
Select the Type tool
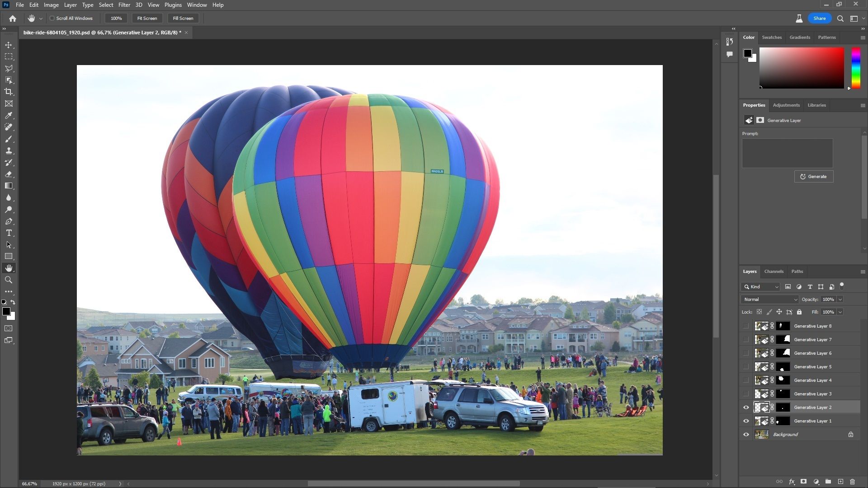click(9, 233)
